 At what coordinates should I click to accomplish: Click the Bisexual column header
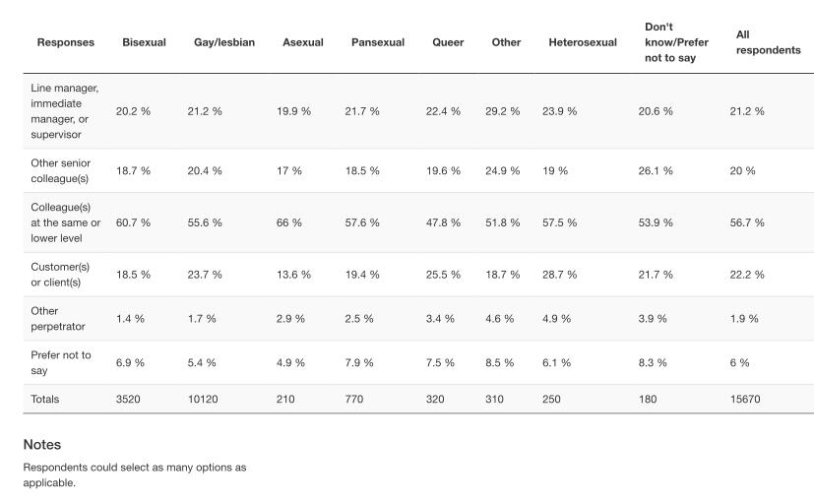tap(144, 42)
